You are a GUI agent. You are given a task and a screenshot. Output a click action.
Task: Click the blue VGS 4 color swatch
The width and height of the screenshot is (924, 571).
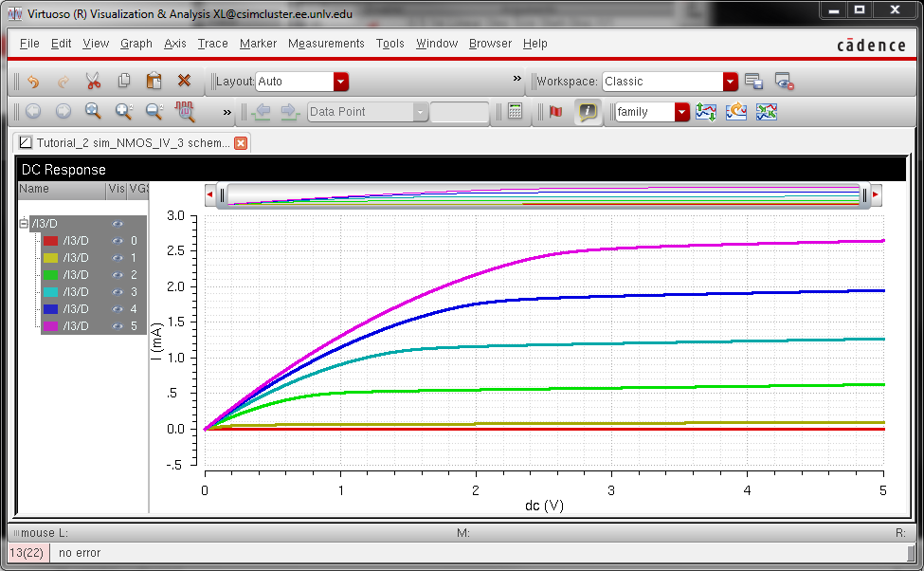pyautogui.click(x=51, y=309)
